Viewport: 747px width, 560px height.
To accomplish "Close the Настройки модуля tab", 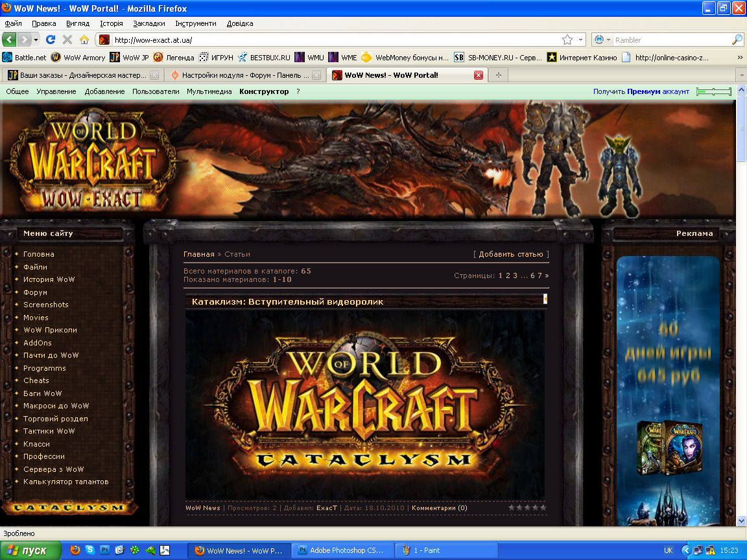I will (316, 75).
